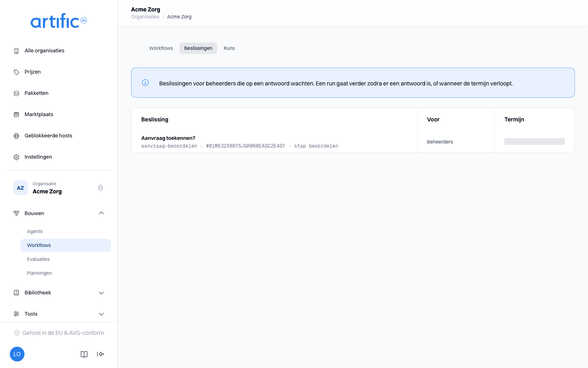
Task: Click the Alle organisaties building icon
Action: [x=16, y=51]
